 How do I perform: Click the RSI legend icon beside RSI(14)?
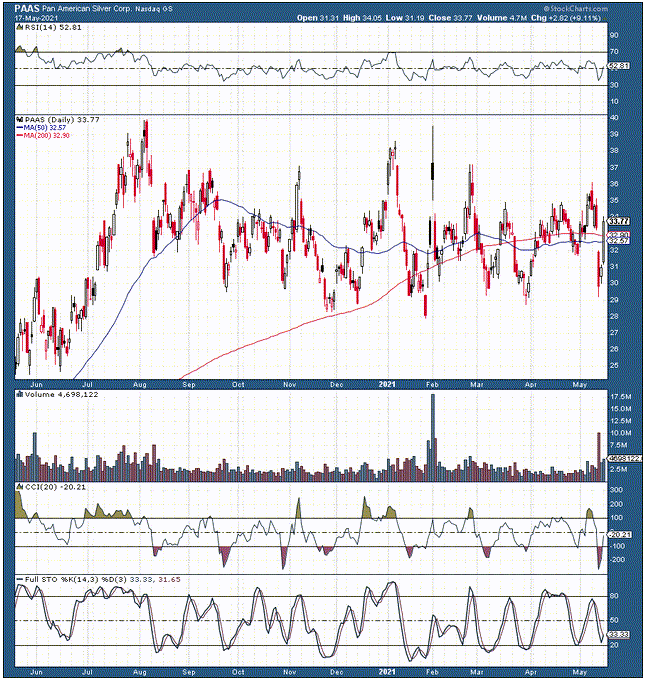pyautogui.click(x=20, y=27)
